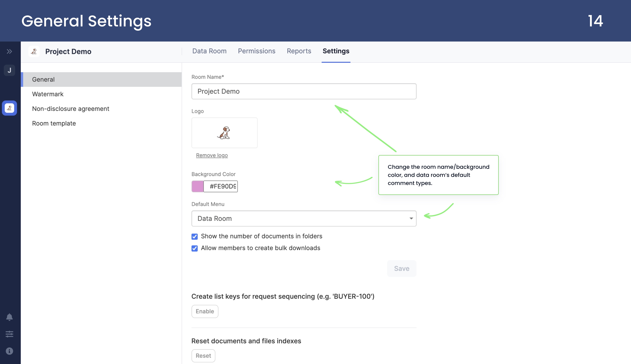Screen dimensions: 631x364
Task: Open the Default Menu dropdown
Action: [304, 219]
